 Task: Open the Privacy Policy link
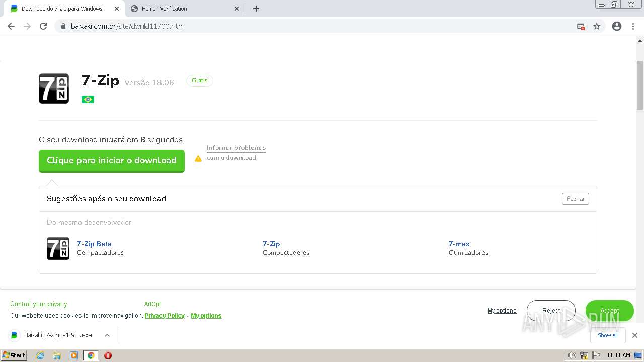click(x=165, y=316)
